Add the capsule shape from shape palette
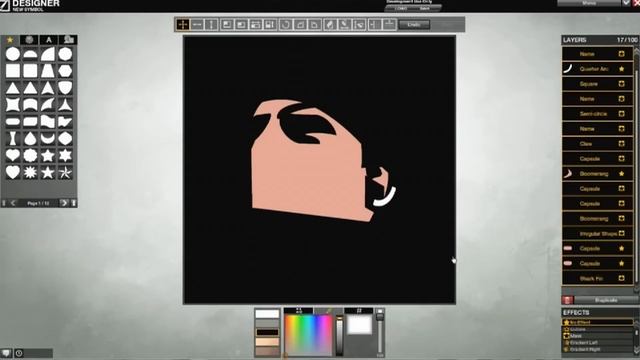Viewport: 640px width, 360px height. click(x=13, y=122)
